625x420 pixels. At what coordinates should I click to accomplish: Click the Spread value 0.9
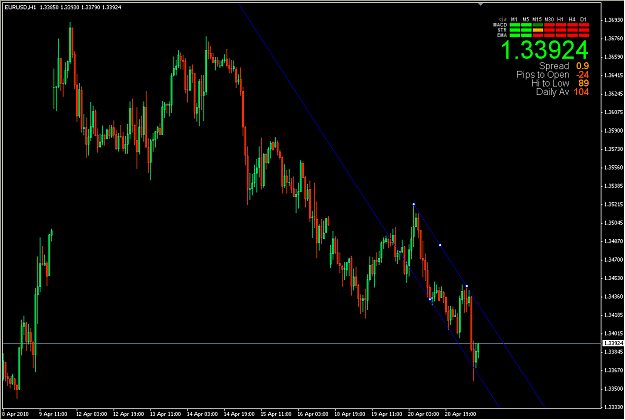(582, 66)
